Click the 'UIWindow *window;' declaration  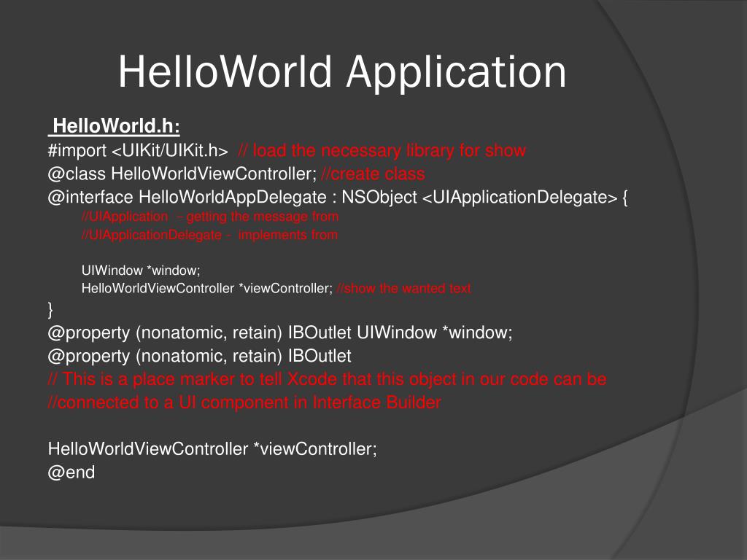coord(141,271)
